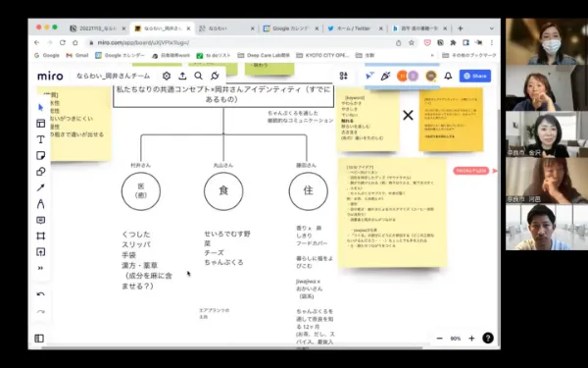Undo the last action on the board

(x=41, y=294)
